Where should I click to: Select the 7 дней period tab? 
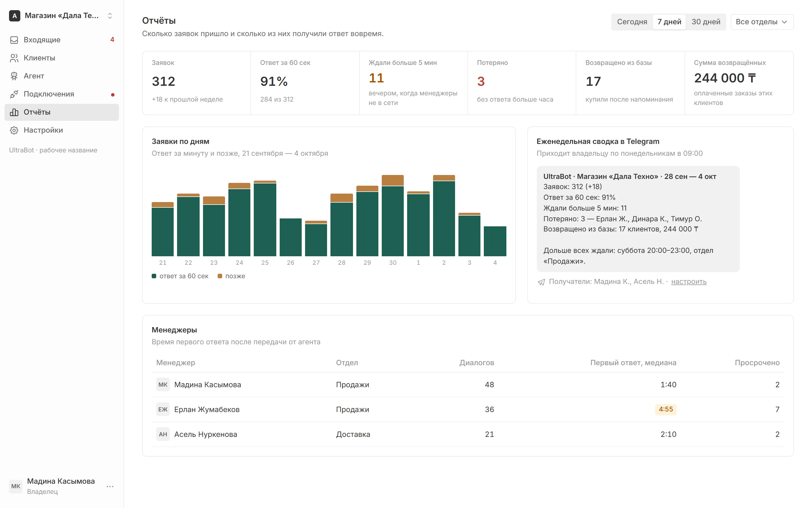pyautogui.click(x=669, y=22)
